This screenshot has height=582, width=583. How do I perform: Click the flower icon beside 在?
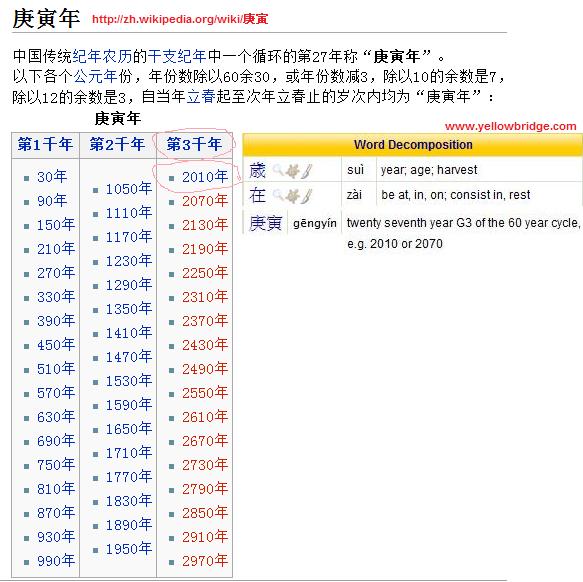tap(293, 196)
